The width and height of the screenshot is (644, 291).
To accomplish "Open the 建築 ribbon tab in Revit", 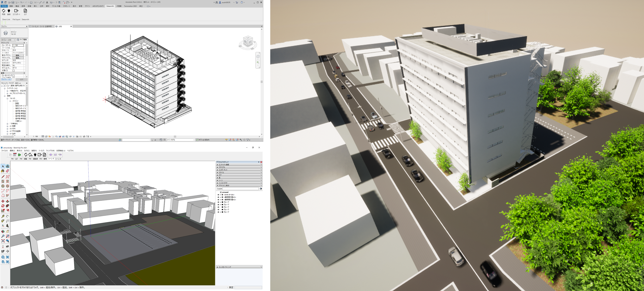I will click(x=11, y=6).
